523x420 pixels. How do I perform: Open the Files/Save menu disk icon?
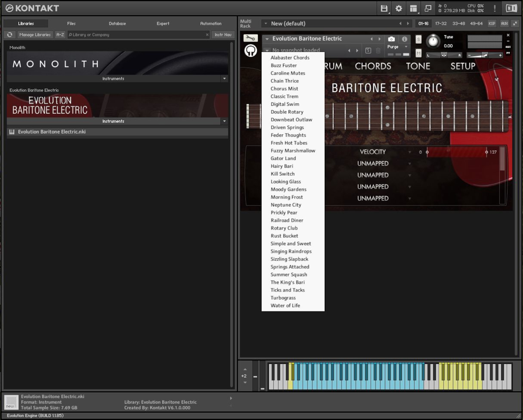tap(384, 8)
